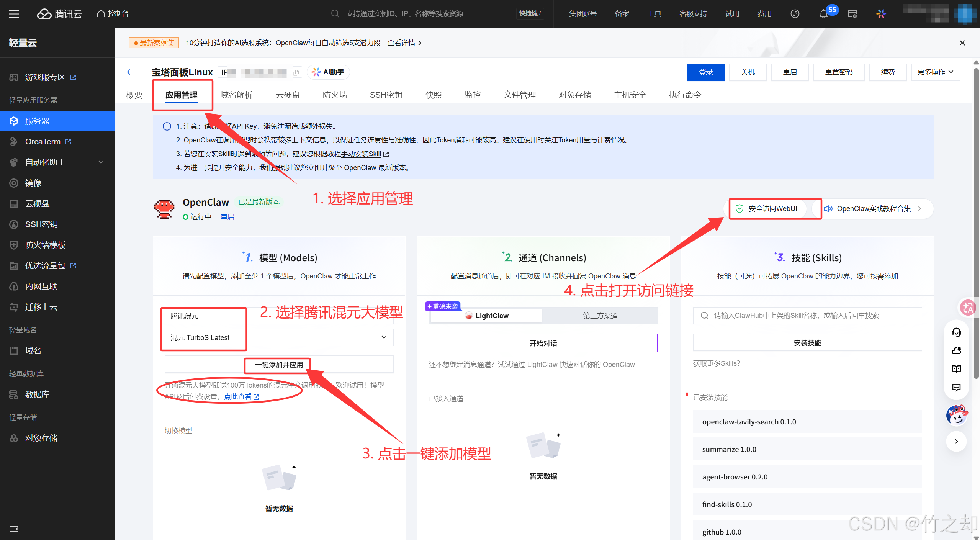Focus the Skill search input field

(807, 315)
